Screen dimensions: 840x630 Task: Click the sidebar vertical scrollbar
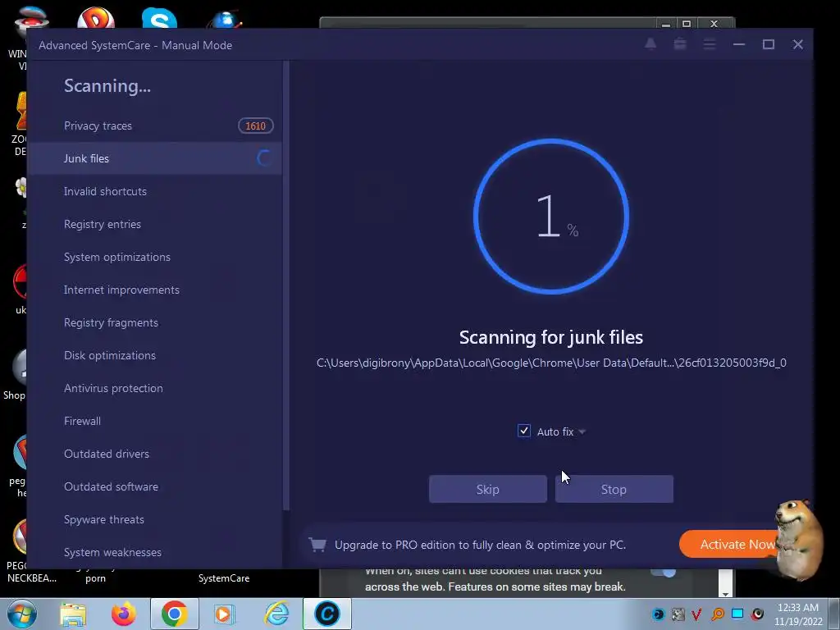(x=286, y=286)
